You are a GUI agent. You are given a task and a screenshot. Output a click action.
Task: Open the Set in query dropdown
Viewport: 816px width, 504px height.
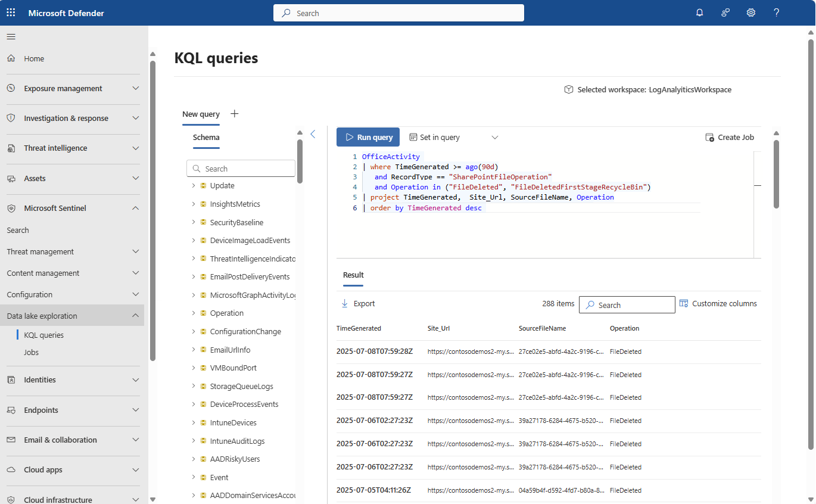(494, 137)
